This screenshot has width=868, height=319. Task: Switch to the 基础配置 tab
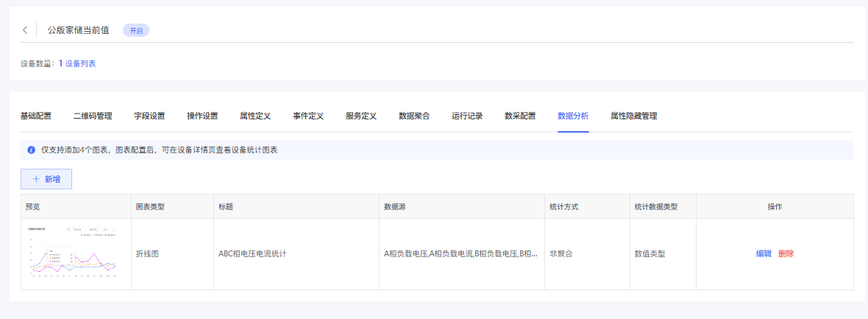coord(36,116)
